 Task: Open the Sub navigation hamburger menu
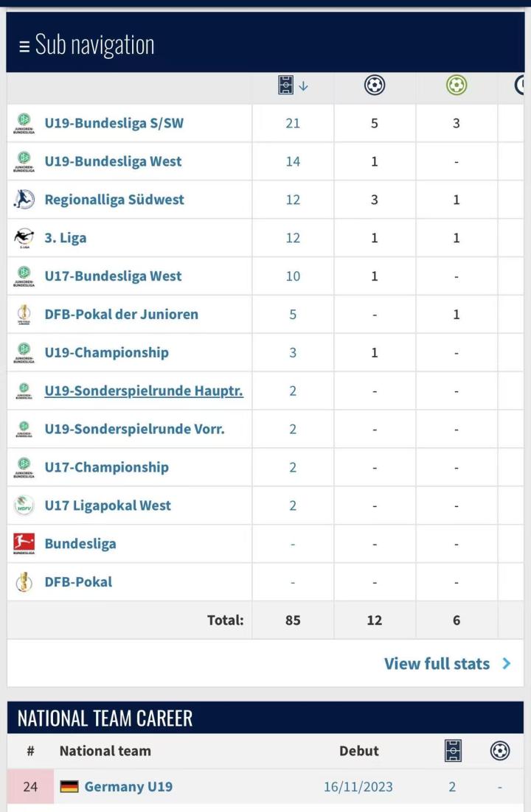(x=24, y=46)
